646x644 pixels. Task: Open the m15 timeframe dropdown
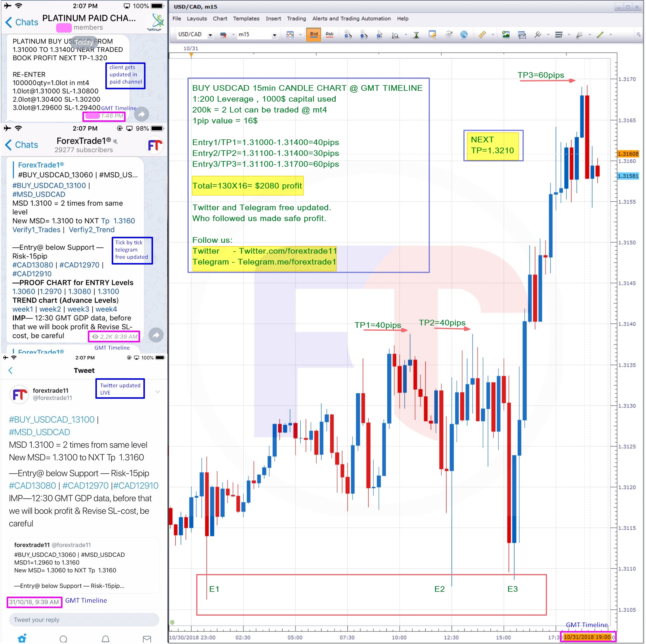tap(274, 35)
